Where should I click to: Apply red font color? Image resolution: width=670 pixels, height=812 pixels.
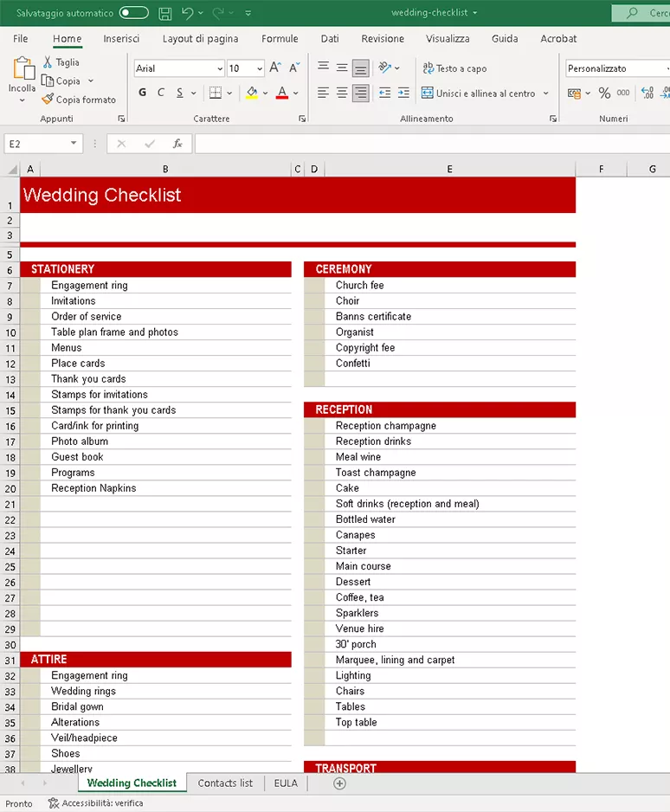coord(282,93)
